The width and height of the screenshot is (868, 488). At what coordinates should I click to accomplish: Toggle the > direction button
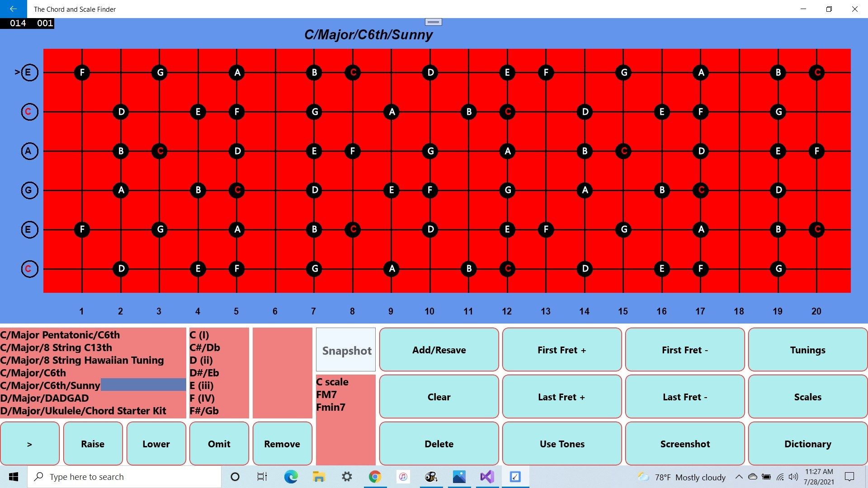pos(29,444)
